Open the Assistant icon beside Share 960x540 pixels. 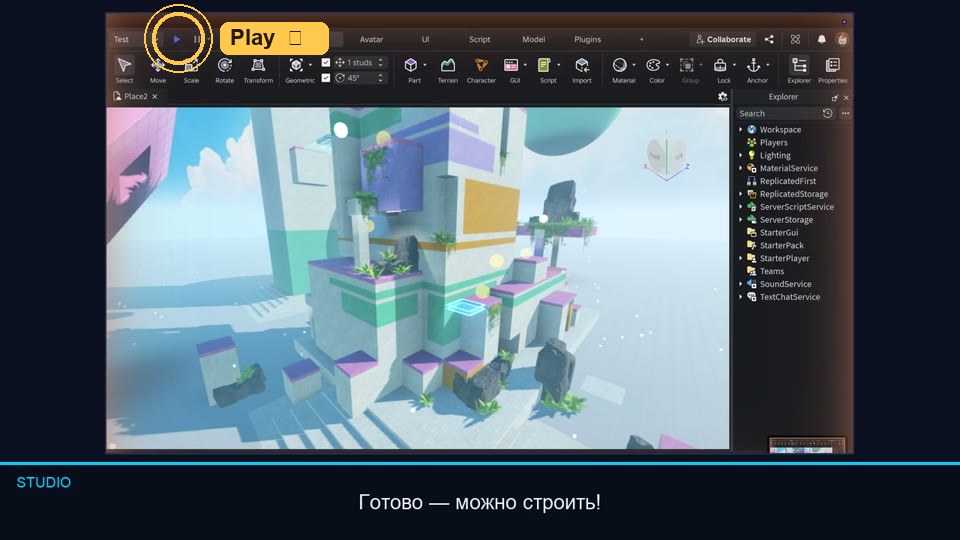[x=795, y=39]
